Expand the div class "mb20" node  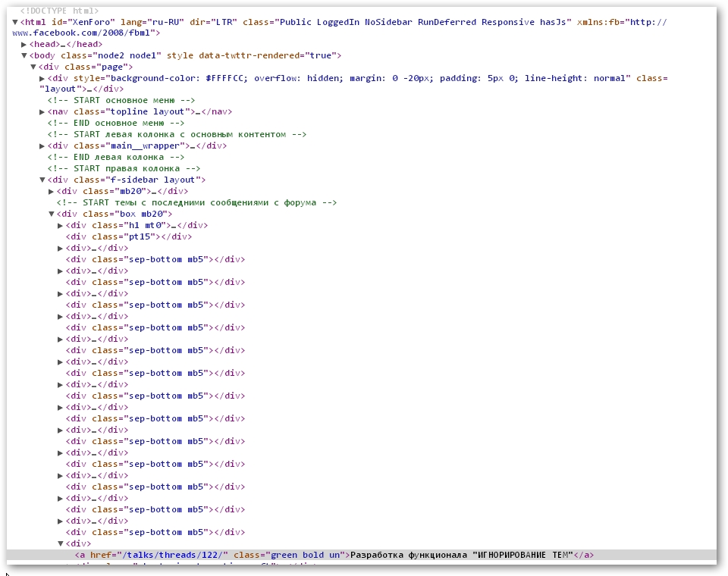pos(52,192)
